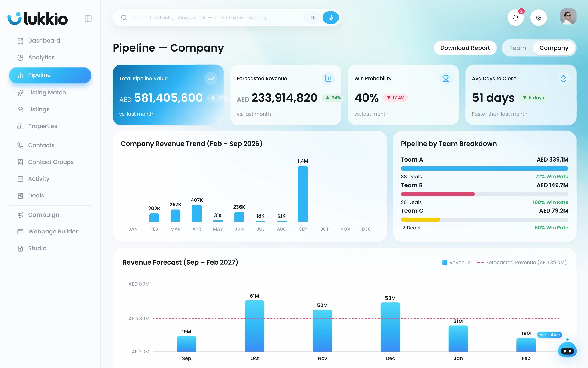Go to Analytics in the sidebar

pos(50,57)
